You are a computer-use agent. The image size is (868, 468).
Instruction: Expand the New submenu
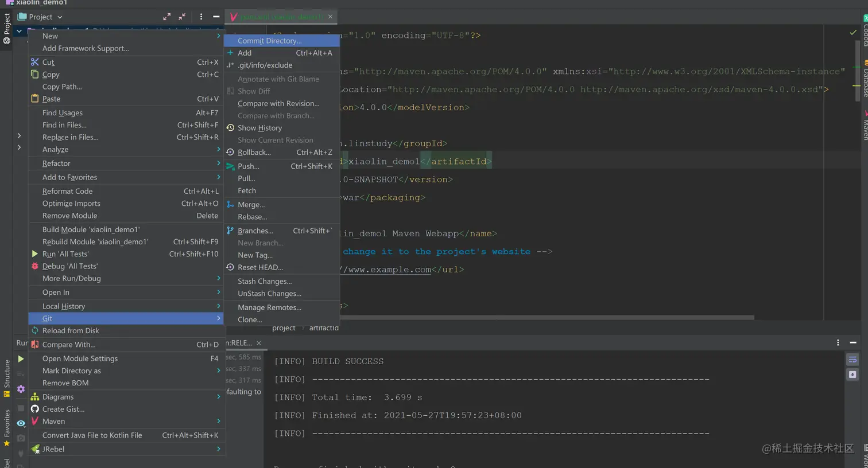point(126,36)
